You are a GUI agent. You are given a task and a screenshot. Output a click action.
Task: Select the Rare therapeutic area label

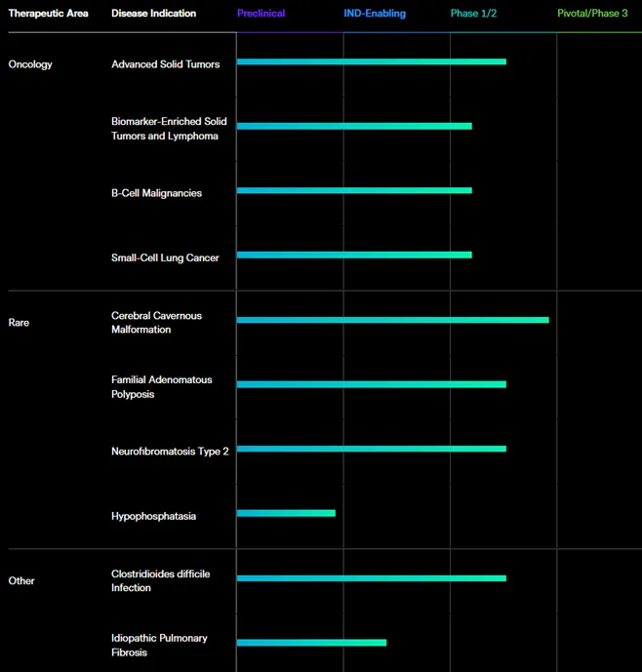tap(19, 322)
